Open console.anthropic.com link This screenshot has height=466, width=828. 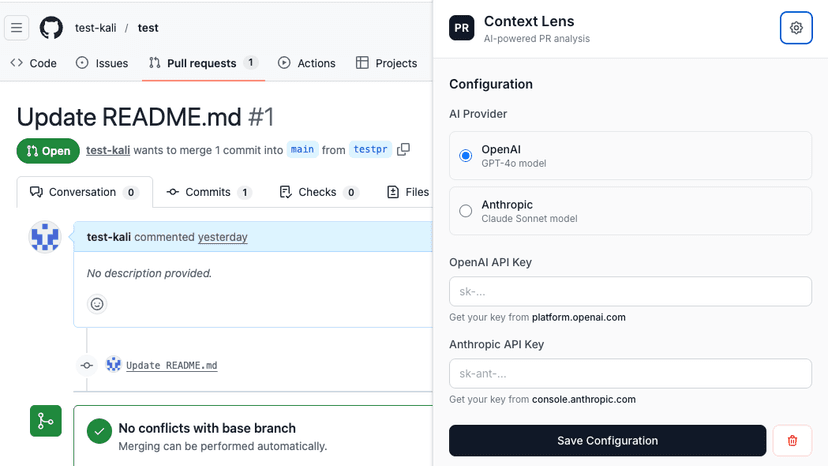tap(584, 399)
